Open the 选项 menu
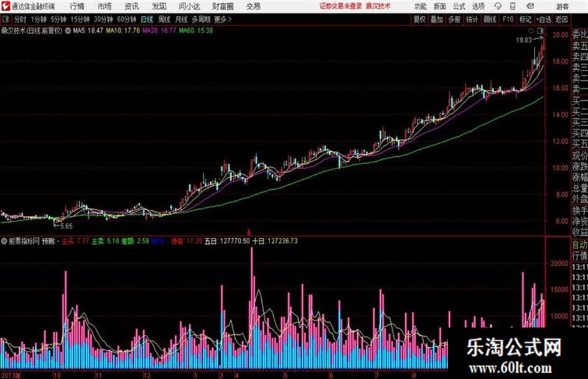 (x=478, y=6)
